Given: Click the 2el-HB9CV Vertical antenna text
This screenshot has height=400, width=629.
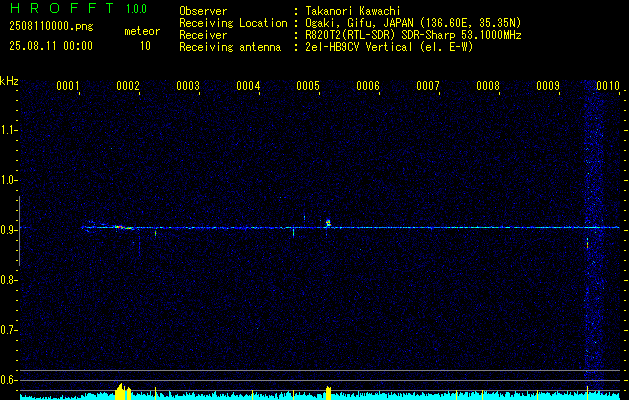Looking at the screenshot, I should 389,47.
